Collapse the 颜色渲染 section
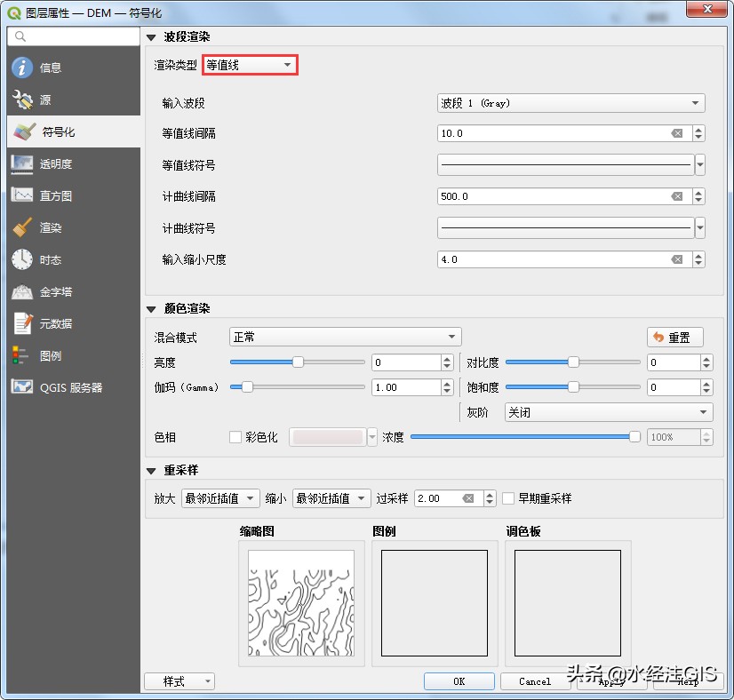The width and height of the screenshot is (734, 700). (x=151, y=309)
